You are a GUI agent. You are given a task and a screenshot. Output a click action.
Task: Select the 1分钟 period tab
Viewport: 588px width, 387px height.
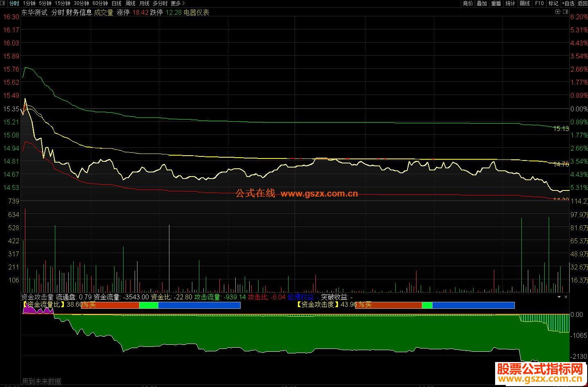pyautogui.click(x=29, y=3)
